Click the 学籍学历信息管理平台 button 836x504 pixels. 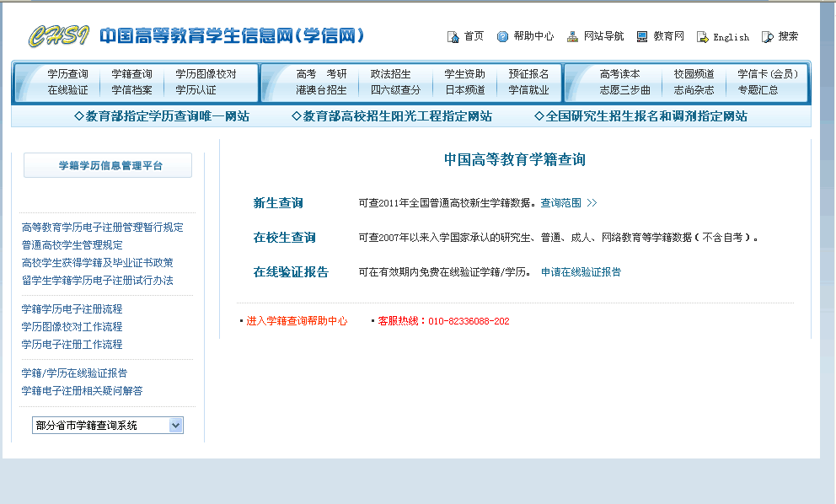click(x=108, y=165)
